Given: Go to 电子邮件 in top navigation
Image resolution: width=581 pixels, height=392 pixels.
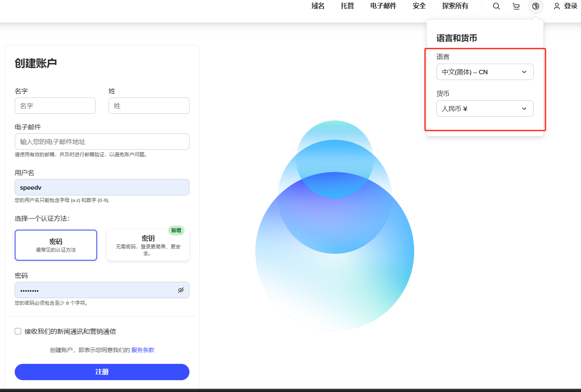Looking at the screenshot, I should [x=383, y=6].
